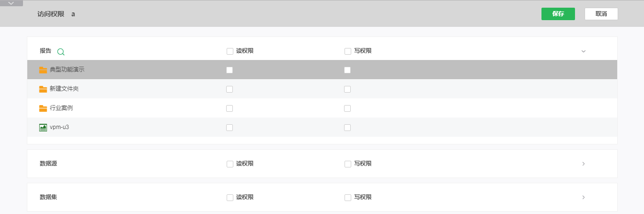Screen dimensions: 644x214
Task: Check write permission for vpm-u3
Action: point(347,128)
